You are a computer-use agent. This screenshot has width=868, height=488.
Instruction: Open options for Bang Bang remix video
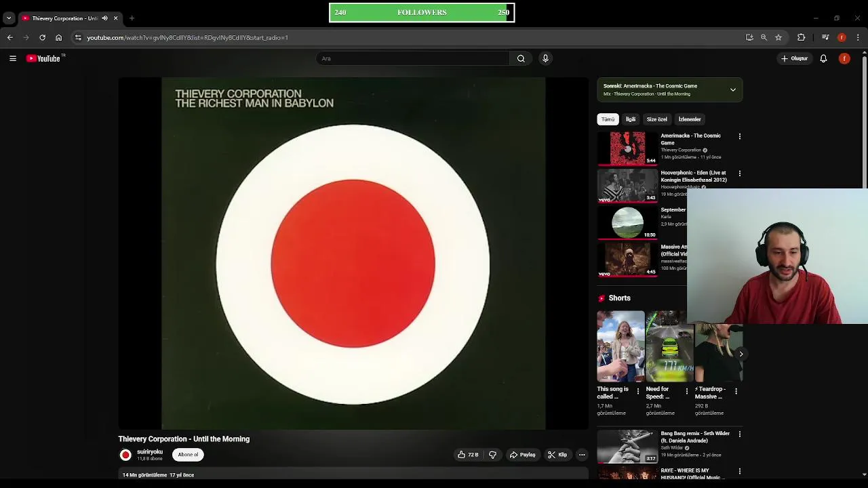coord(740,434)
